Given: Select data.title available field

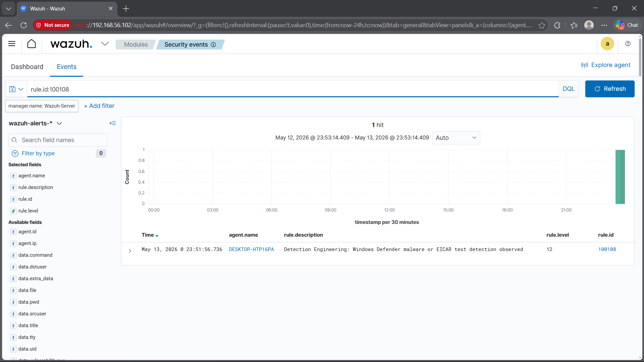Looking at the screenshot, I should [x=28, y=325].
